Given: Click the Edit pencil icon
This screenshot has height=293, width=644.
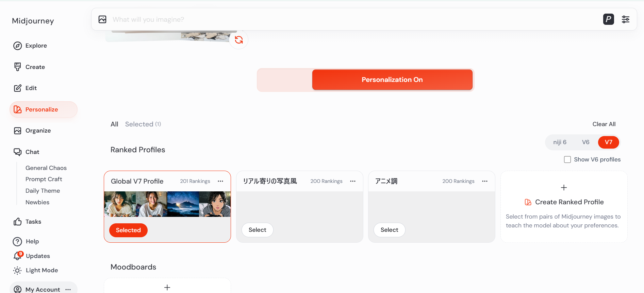Looking at the screenshot, I should pyautogui.click(x=17, y=88).
